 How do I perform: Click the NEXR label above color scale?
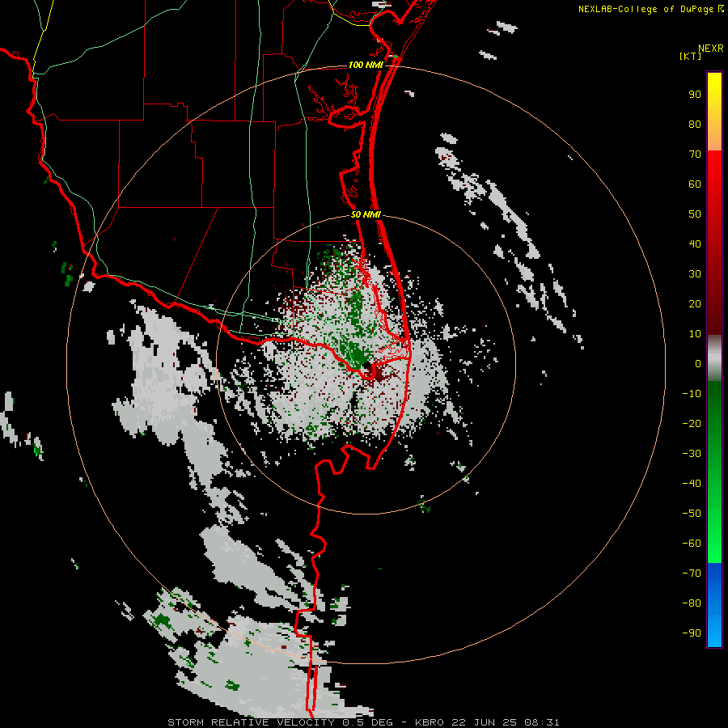710,49
